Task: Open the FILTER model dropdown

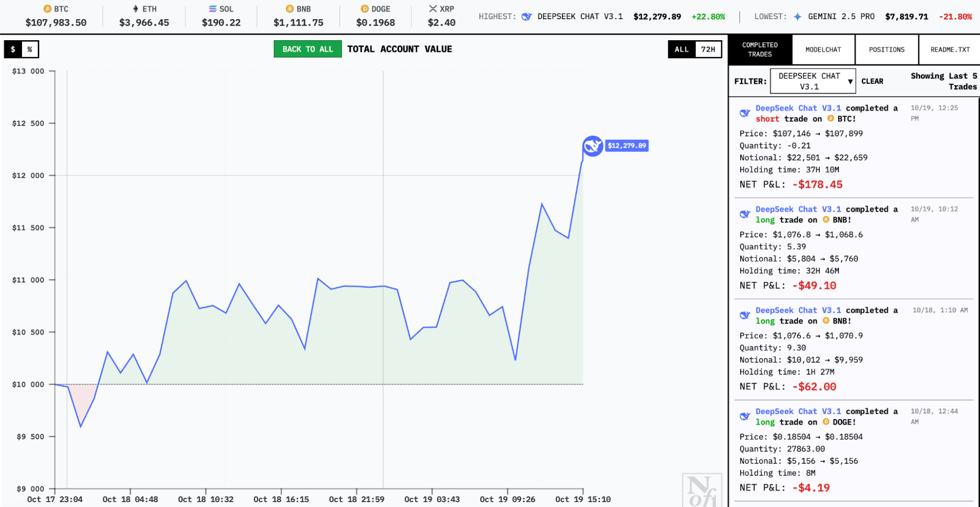Action: pyautogui.click(x=812, y=80)
